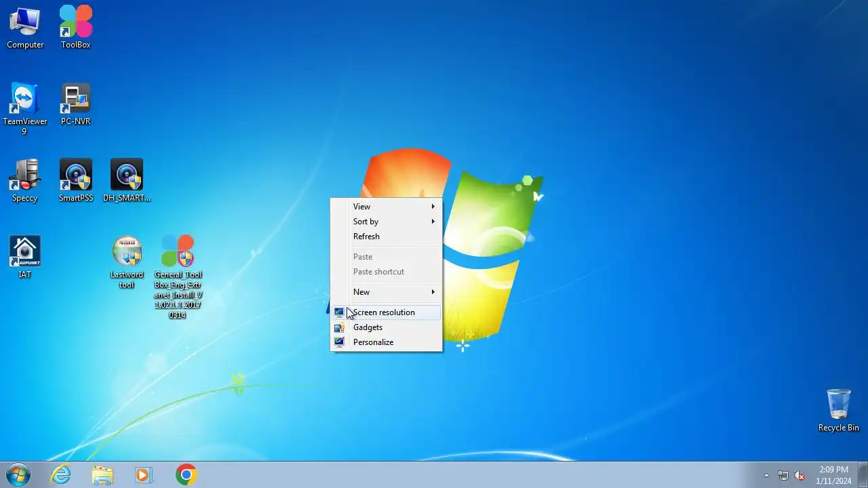Screen dimensions: 868x488
Task: Select the Computer desktop icon
Action: (x=25, y=27)
